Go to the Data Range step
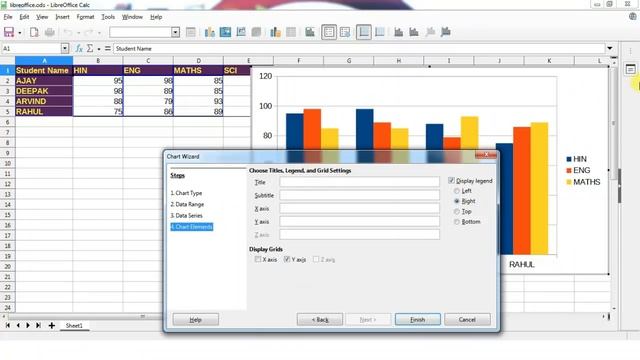This screenshot has width=640, height=360. (187, 204)
